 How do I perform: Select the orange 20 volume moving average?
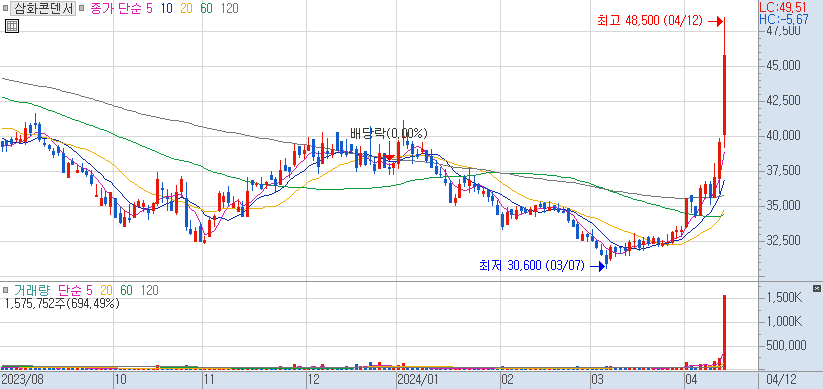pos(107,290)
